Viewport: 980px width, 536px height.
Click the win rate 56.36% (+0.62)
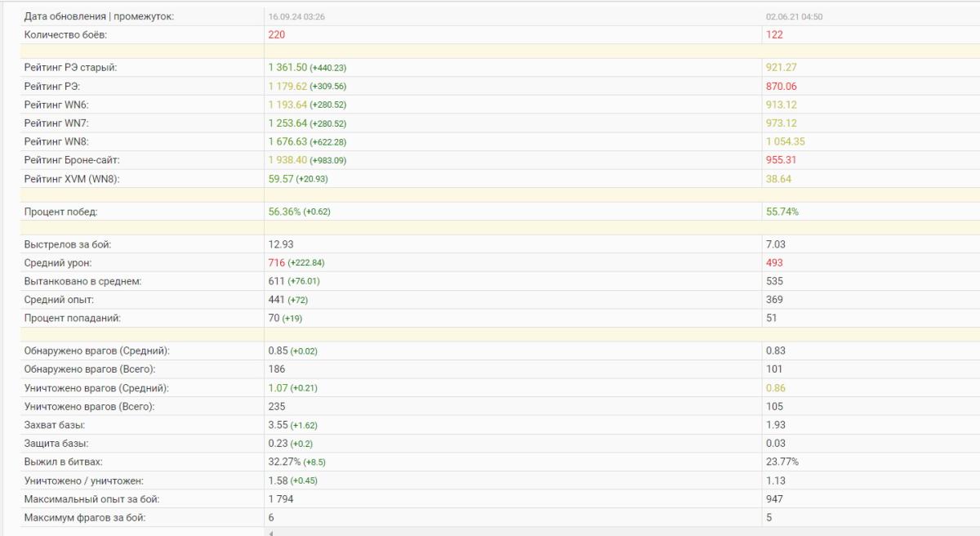coord(299,212)
